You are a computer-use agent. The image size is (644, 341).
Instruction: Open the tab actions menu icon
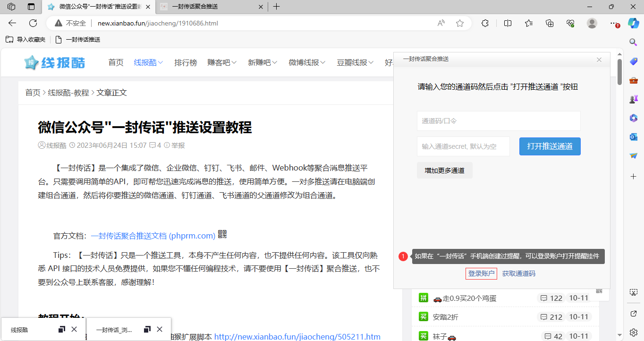coord(31,7)
